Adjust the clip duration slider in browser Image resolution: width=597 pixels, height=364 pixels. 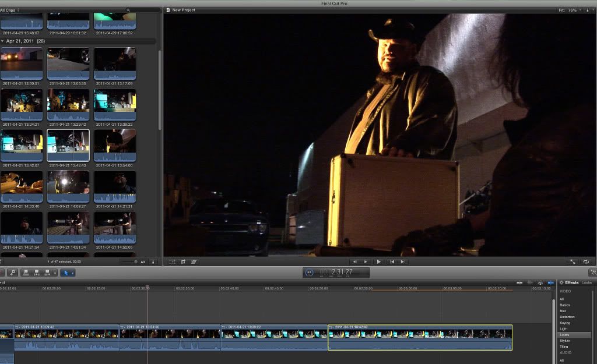coord(129,261)
